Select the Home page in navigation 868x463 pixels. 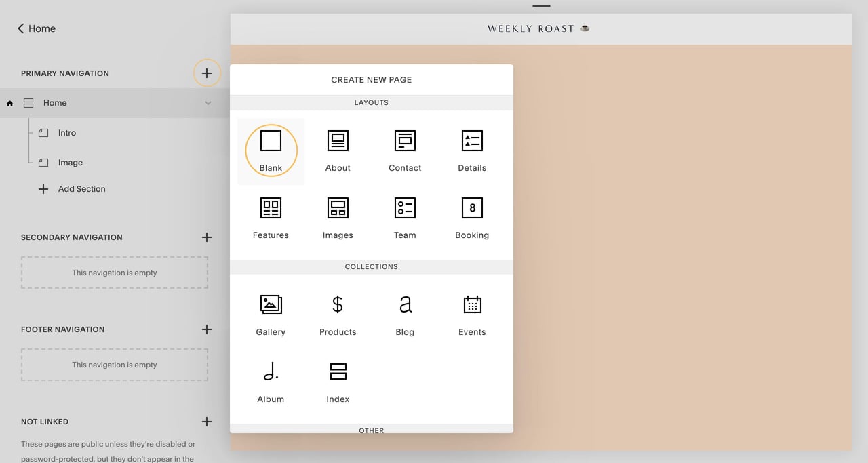[x=55, y=103]
